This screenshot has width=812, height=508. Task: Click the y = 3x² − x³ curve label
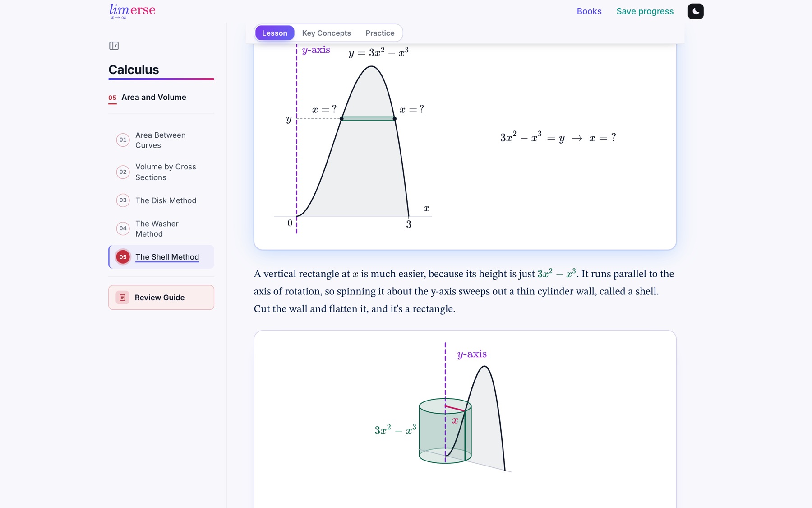tap(378, 53)
